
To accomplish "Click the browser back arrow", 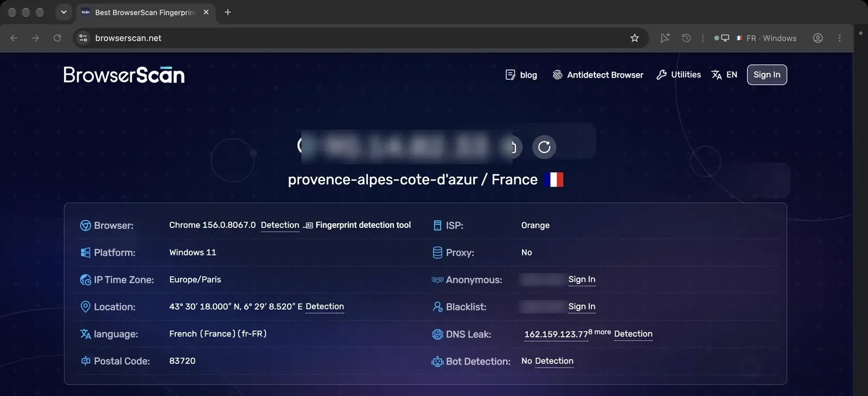I will click(14, 38).
